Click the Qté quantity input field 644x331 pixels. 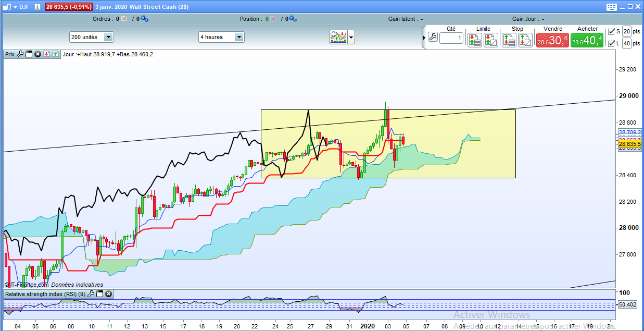tap(451, 38)
